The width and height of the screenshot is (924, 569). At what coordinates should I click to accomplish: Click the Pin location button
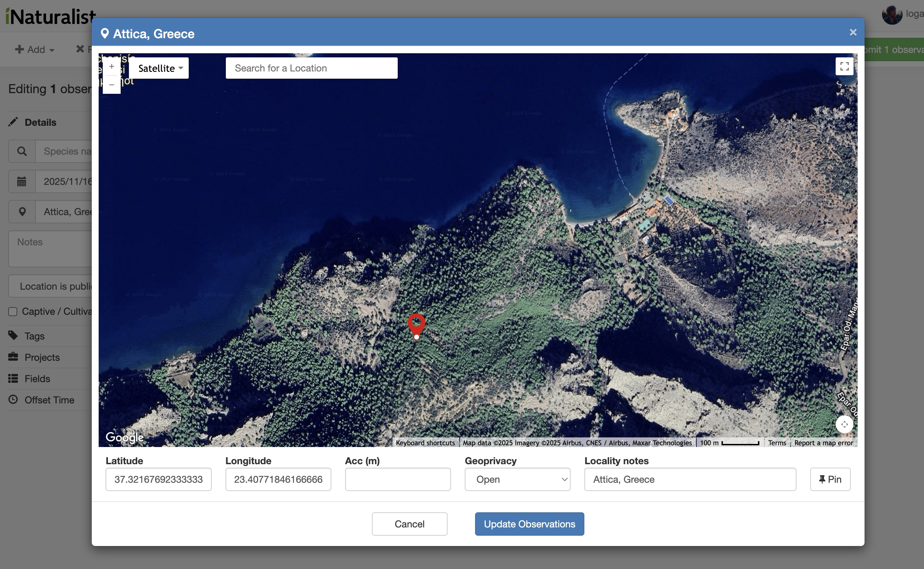point(830,479)
